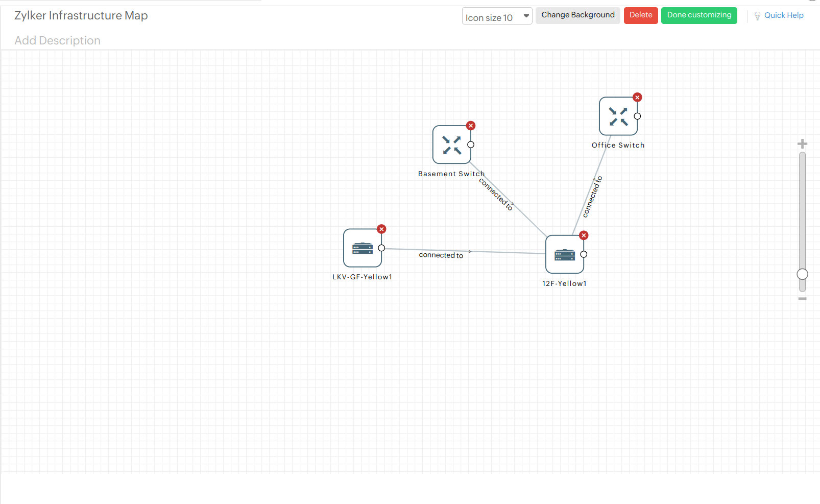The image size is (820, 504).
Task: Click the connection anchor on Office Switch
Action: click(636, 116)
